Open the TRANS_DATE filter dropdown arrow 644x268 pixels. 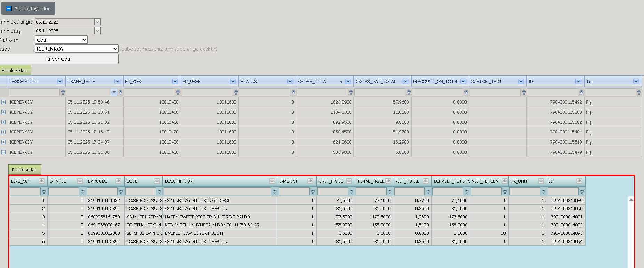pos(114,92)
